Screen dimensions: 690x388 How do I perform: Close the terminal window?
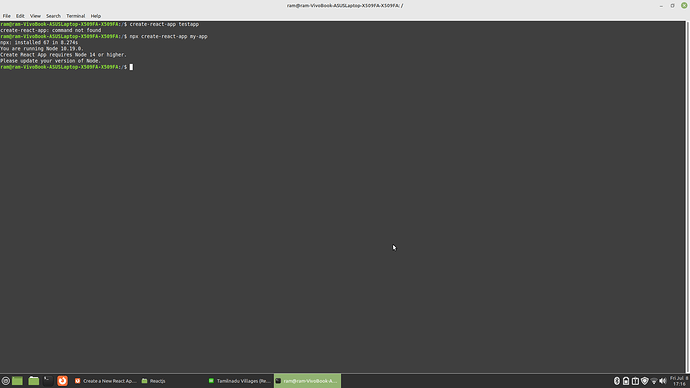[684, 5]
